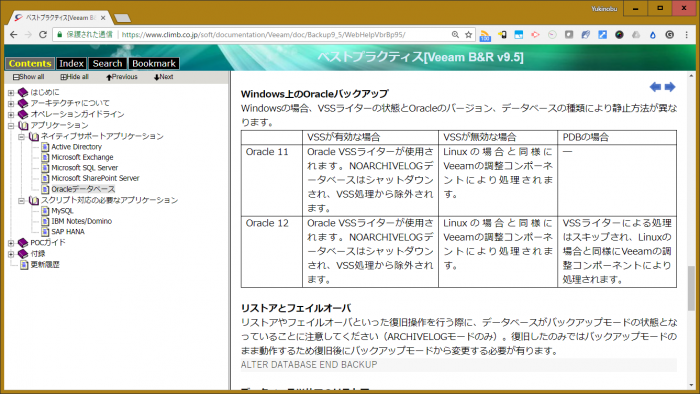Click Hide all in the contents toolbar
The height and width of the screenshot is (394, 700).
75,77
